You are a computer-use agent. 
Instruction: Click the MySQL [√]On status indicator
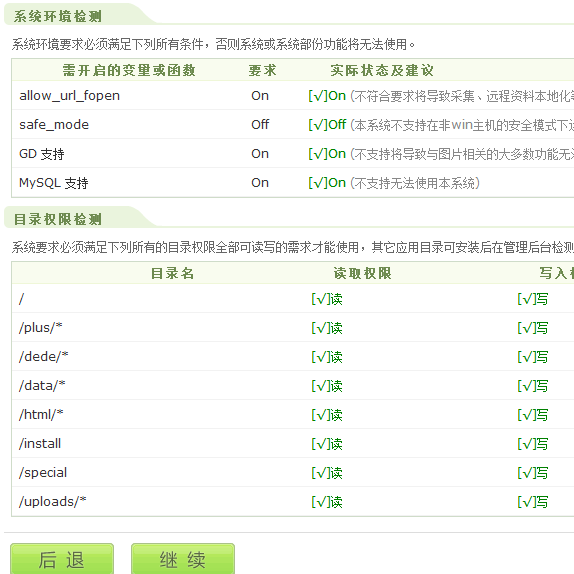pos(327,183)
